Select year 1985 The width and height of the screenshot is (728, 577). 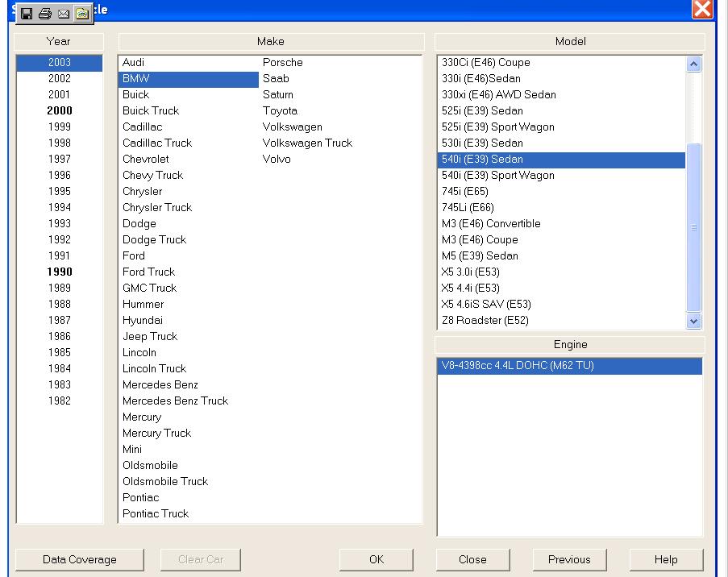point(60,352)
